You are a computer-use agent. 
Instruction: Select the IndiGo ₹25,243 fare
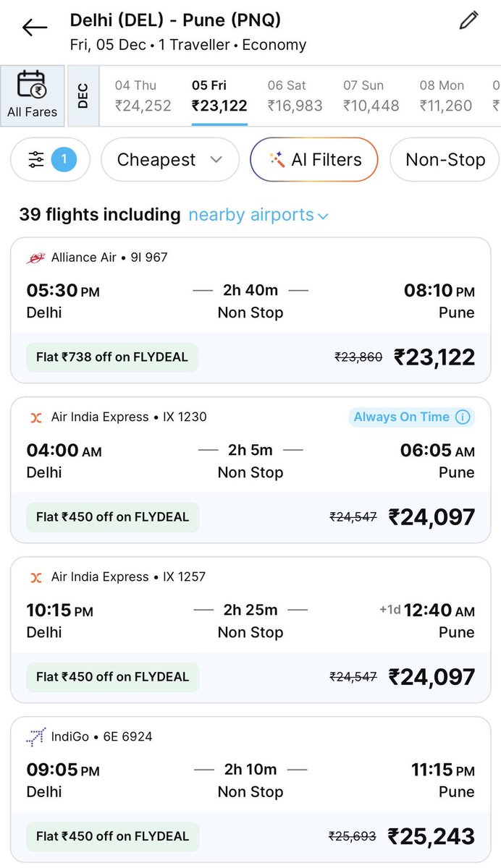[x=431, y=836]
